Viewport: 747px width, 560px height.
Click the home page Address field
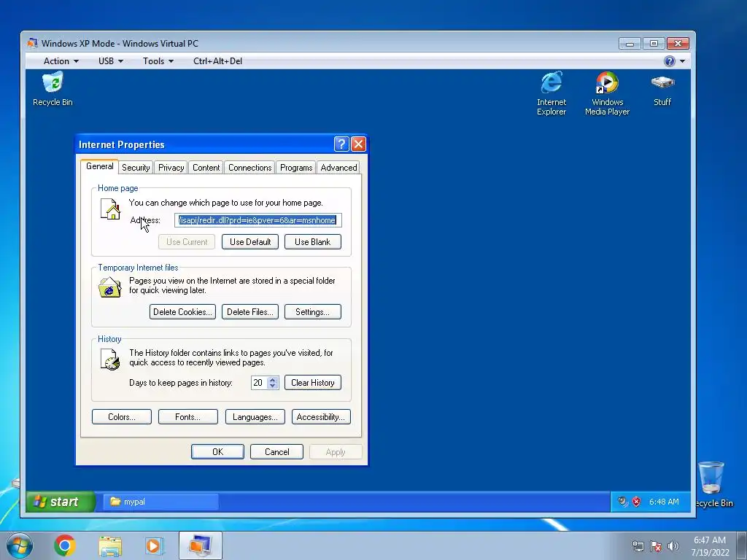258,220
